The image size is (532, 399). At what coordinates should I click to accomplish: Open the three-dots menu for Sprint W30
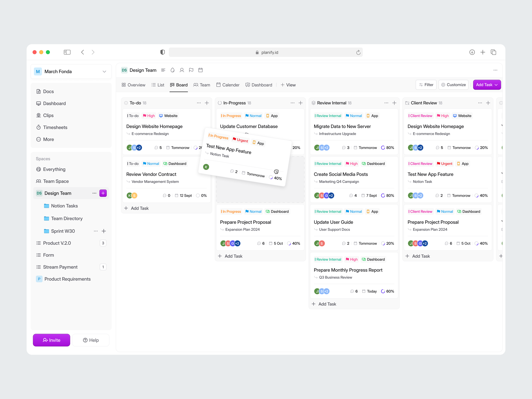click(96, 231)
